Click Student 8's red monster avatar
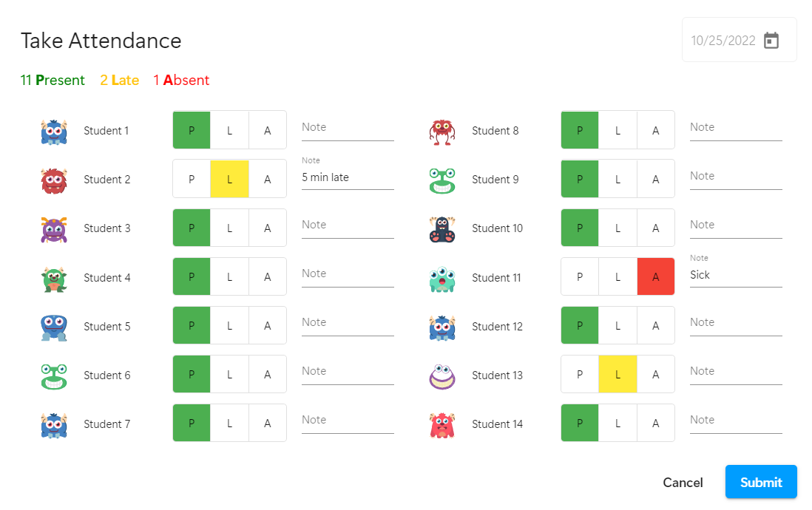The image size is (812, 510). click(x=442, y=131)
